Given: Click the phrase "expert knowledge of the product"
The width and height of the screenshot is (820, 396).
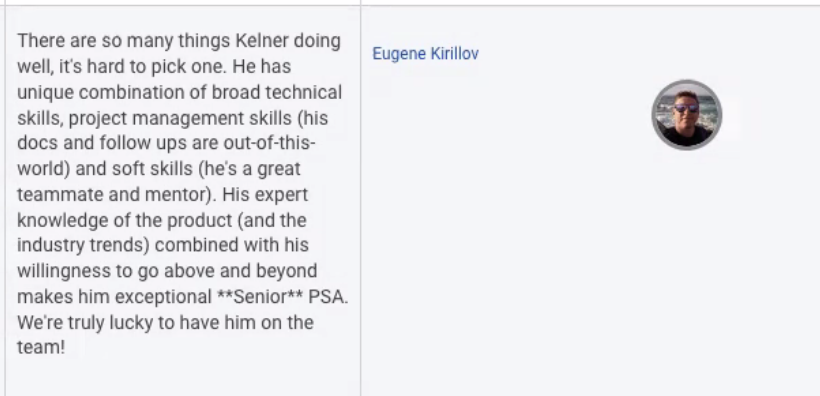Looking at the screenshot, I should pos(159,207).
